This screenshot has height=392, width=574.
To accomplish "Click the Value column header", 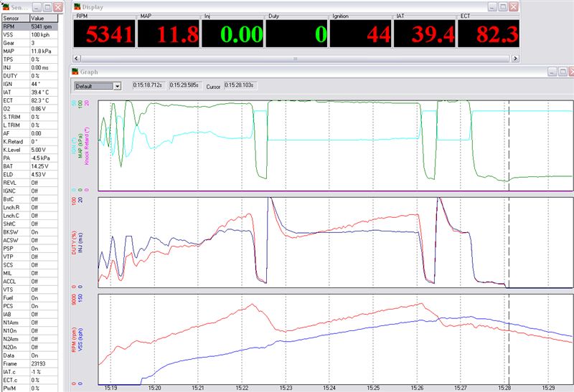I will pyautogui.click(x=44, y=16).
